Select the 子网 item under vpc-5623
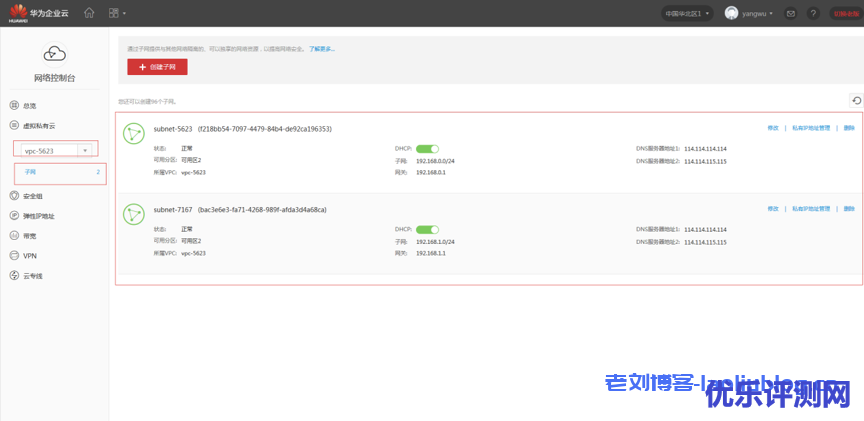Screen dimensions: 864x421 [31, 172]
